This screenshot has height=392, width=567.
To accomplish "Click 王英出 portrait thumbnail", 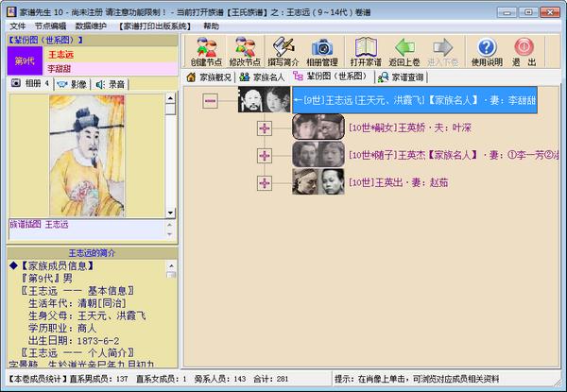I will pyautogui.click(x=318, y=181).
